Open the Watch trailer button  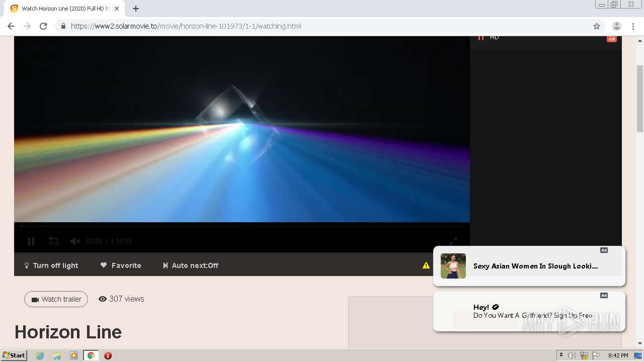pyautogui.click(x=56, y=299)
